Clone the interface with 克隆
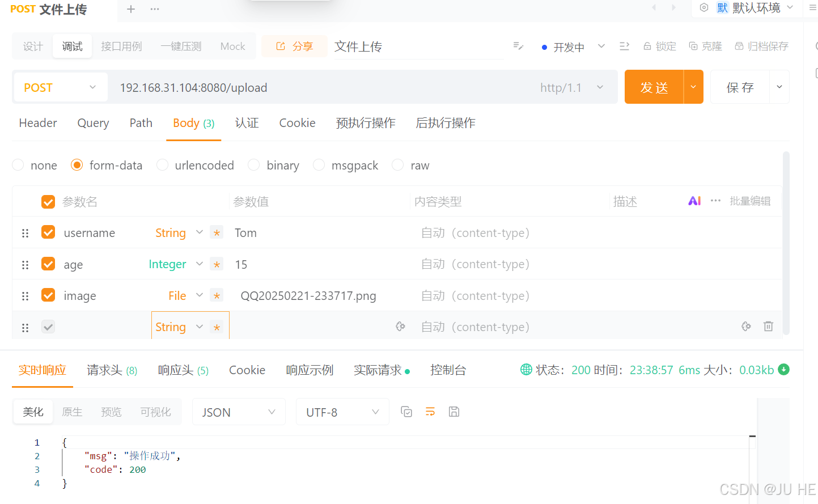This screenshot has height=504, width=818. [706, 46]
